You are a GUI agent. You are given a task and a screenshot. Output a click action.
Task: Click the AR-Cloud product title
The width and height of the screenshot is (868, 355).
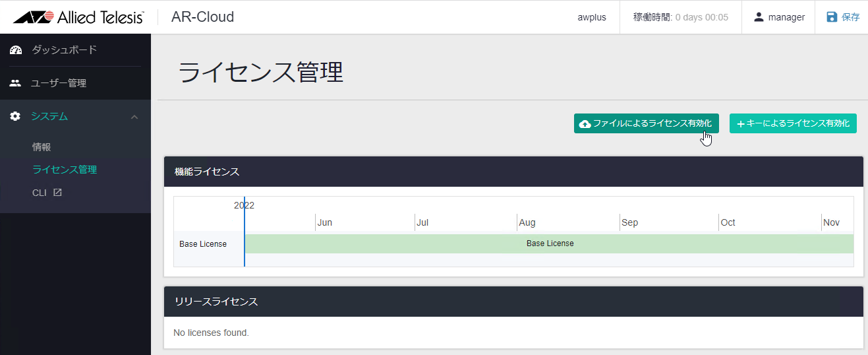click(202, 17)
